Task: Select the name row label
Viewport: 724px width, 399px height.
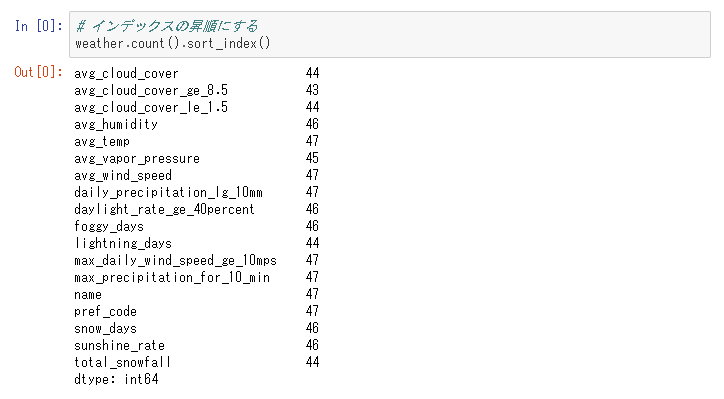Action: 88,295
